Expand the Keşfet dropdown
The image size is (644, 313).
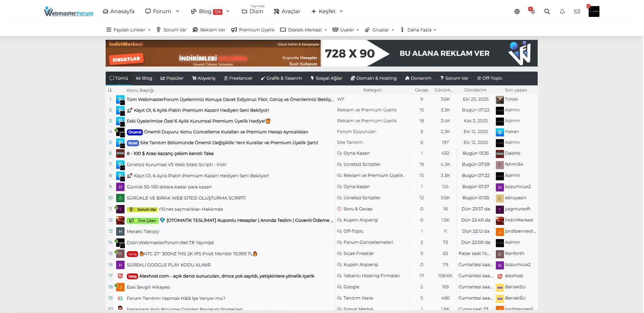341,11
